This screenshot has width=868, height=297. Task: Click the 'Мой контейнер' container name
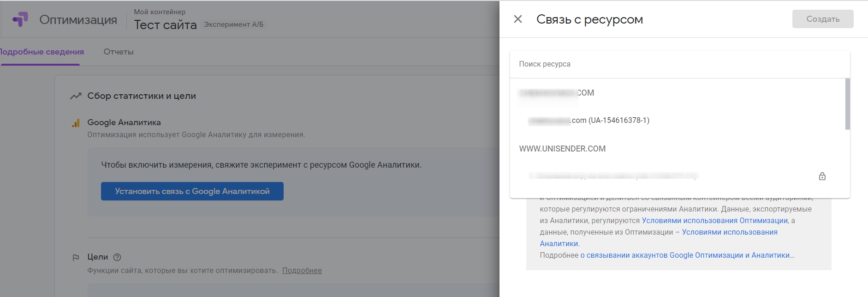(x=160, y=12)
